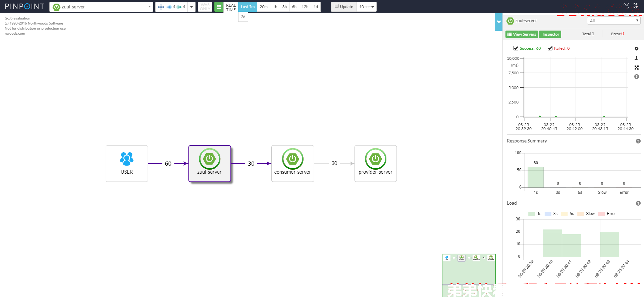The width and height of the screenshot is (644, 297).
Task: Click the View Servers button
Action: pos(522,34)
